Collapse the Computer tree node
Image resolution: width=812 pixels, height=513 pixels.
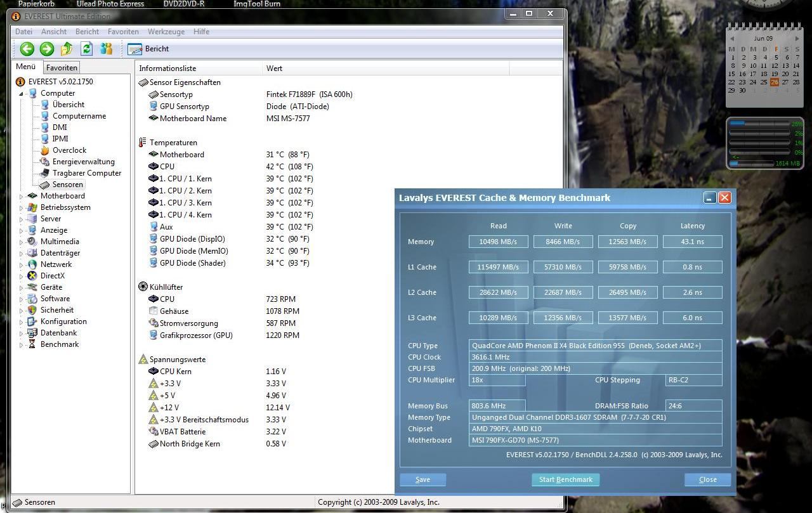pos(21,94)
